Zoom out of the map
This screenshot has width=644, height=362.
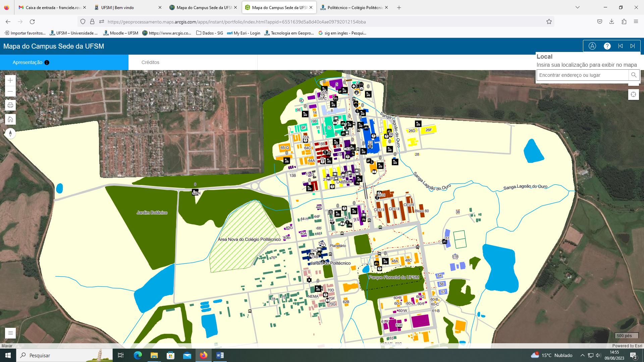coord(10,92)
